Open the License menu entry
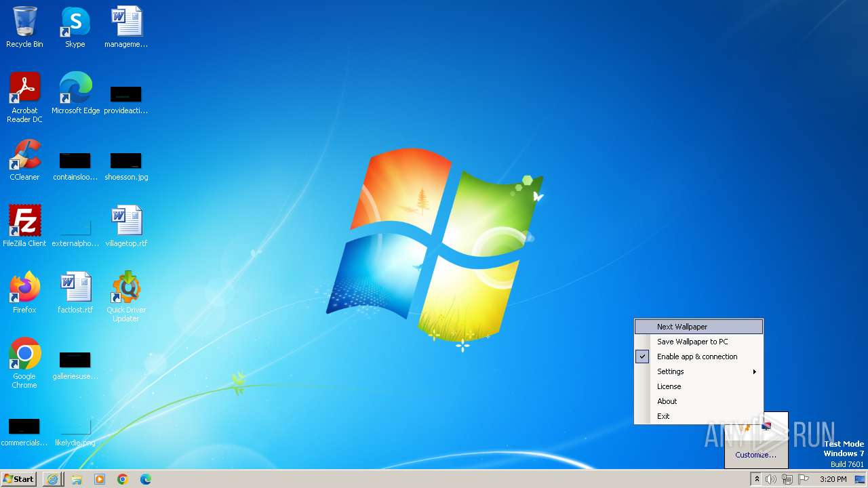Viewport: 868px width, 488px height. pyautogui.click(x=698, y=386)
